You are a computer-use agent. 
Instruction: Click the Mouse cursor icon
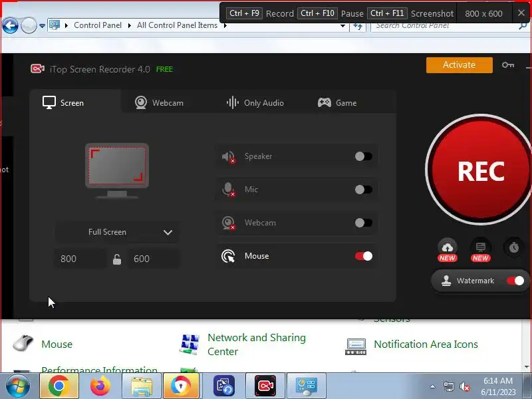pos(228,256)
